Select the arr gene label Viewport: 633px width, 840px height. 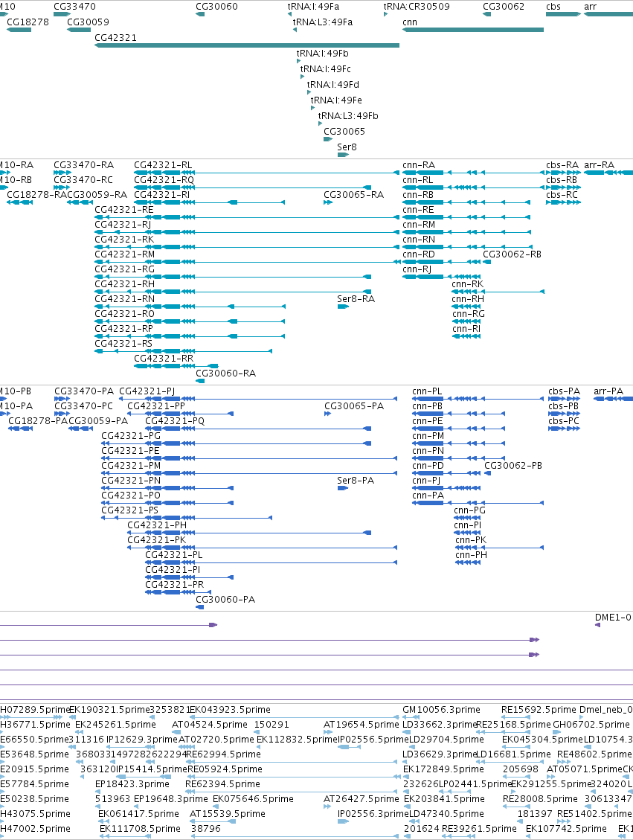click(590, 7)
